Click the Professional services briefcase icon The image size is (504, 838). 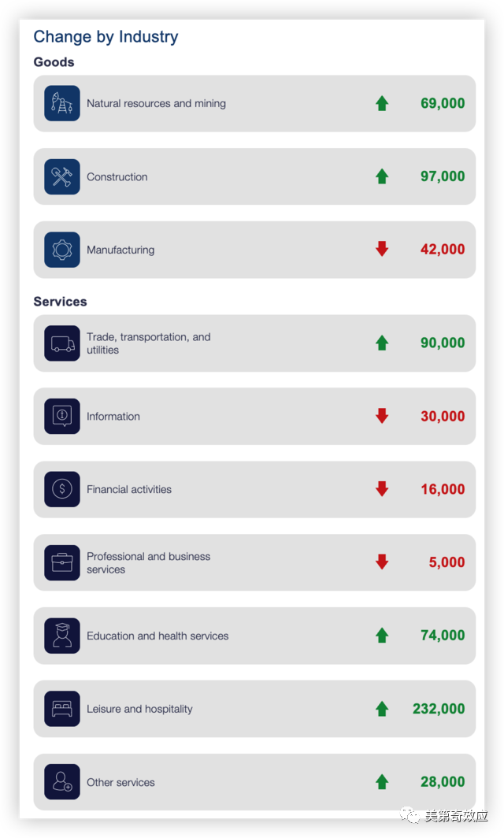coord(62,562)
